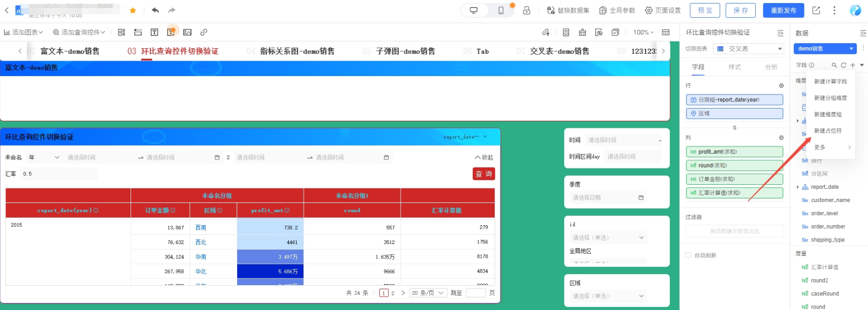Viewport: 868px width, 310px height.
Task: Insert an image component
Action: click(x=187, y=32)
